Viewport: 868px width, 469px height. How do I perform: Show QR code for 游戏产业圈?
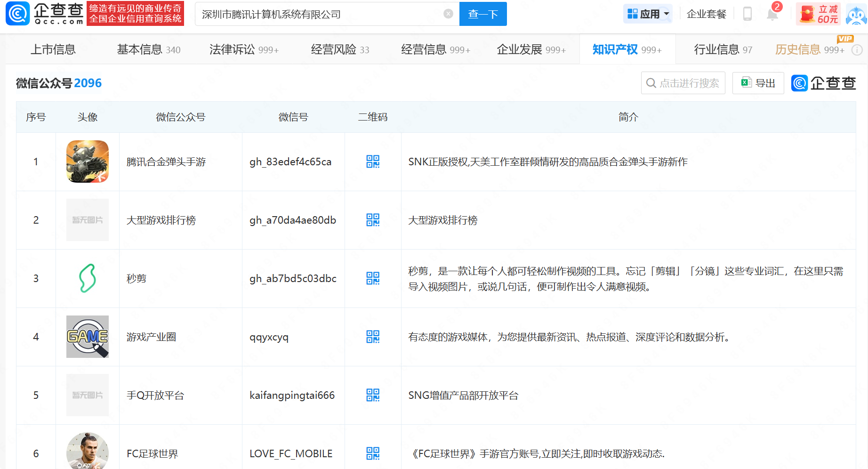(372, 337)
